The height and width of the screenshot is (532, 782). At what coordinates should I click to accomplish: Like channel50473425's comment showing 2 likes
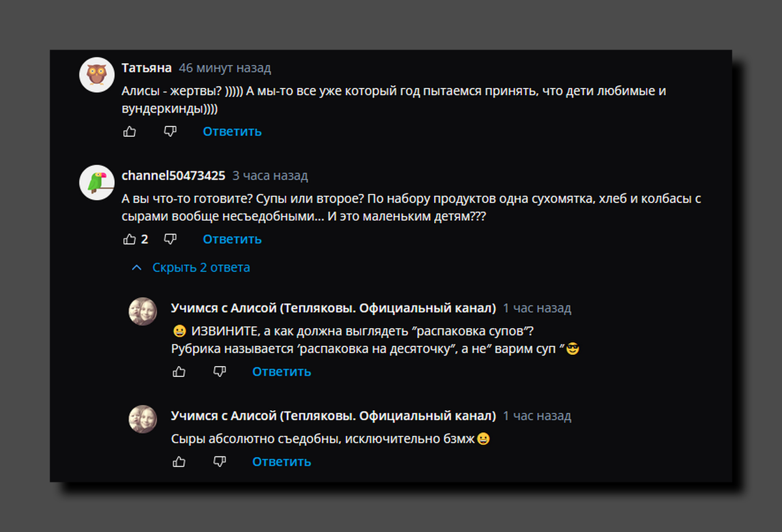point(136,240)
